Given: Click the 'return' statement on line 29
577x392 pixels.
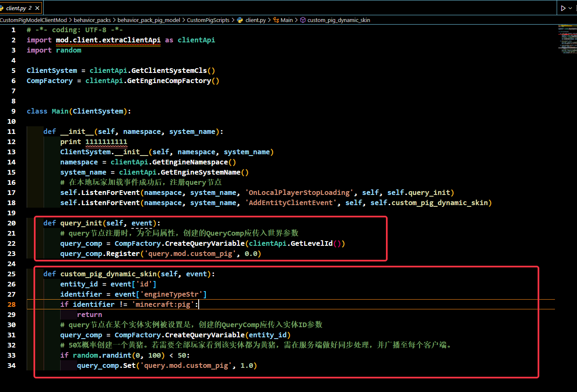Looking at the screenshot, I should pyautogui.click(x=89, y=314).
